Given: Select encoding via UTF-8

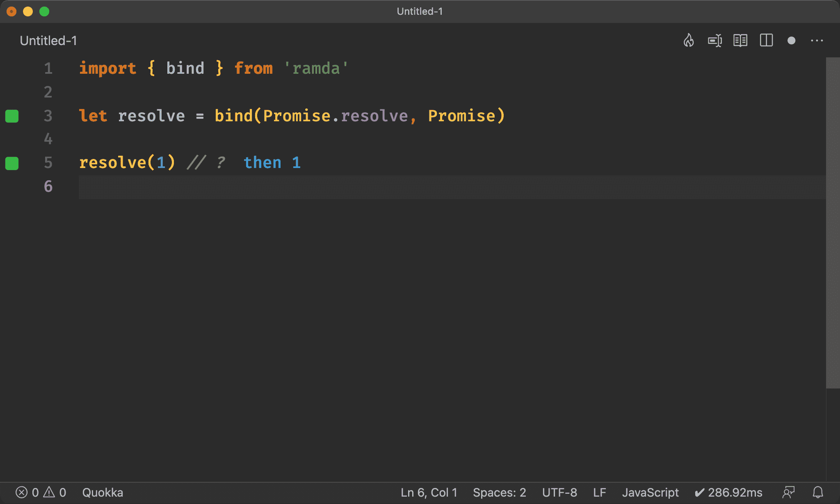Looking at the screenshot, I should 559,492.
